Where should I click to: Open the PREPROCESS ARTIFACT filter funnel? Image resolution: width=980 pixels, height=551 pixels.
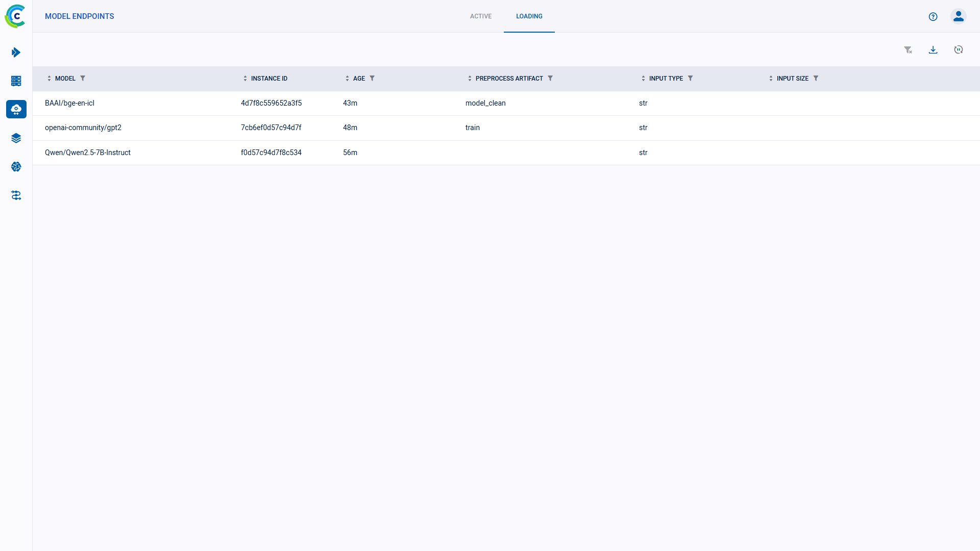(x=551, y=78)
